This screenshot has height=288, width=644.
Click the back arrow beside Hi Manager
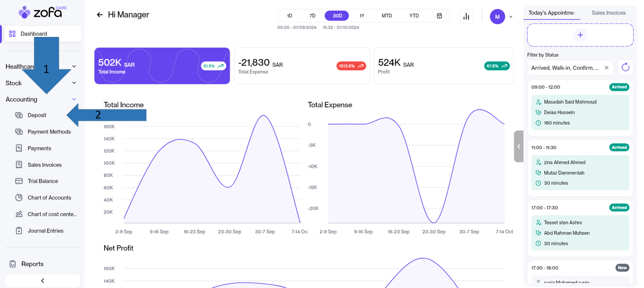(x=100, y=15)
